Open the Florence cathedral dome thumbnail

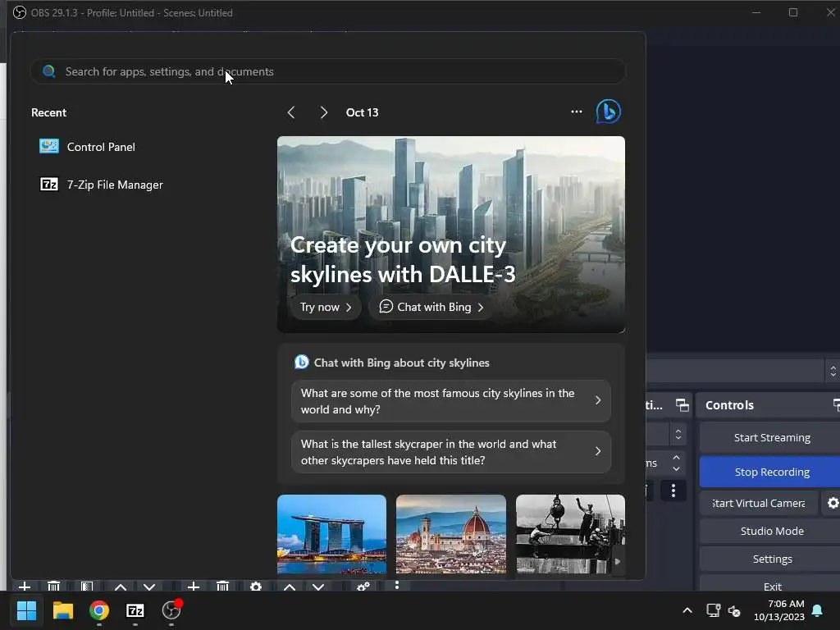click(451, 534)
